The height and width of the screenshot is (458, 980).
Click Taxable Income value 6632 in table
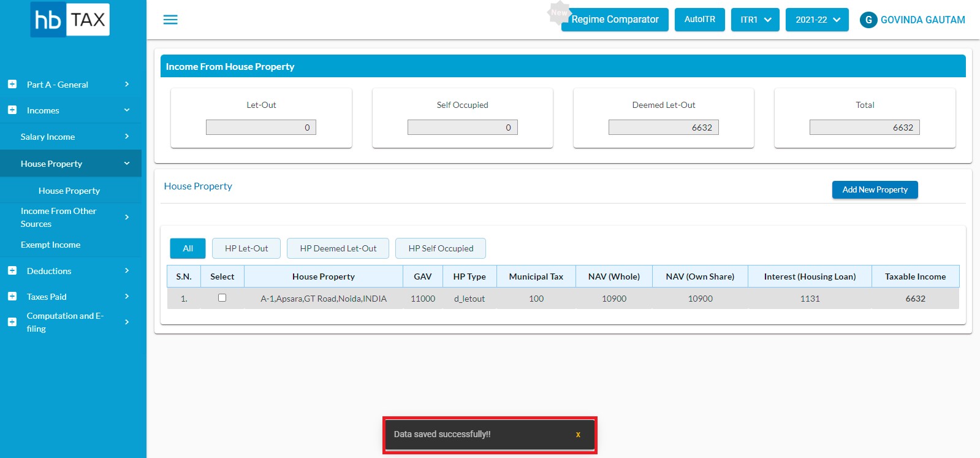[x=916, y=299]
